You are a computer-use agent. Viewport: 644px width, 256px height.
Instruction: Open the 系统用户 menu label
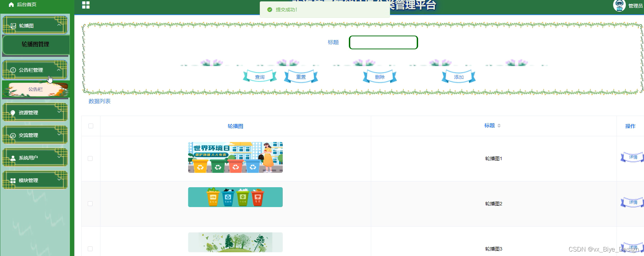point(28,158)
